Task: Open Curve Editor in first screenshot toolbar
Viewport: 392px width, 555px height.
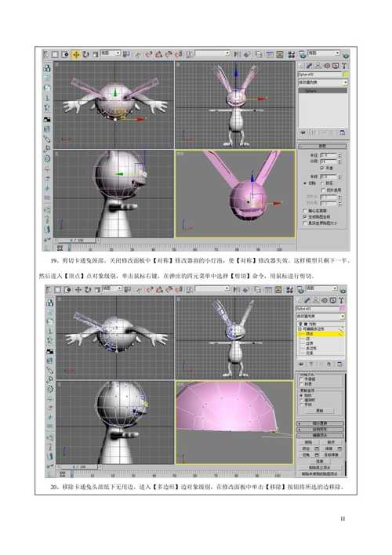Action: pos(270,54)
